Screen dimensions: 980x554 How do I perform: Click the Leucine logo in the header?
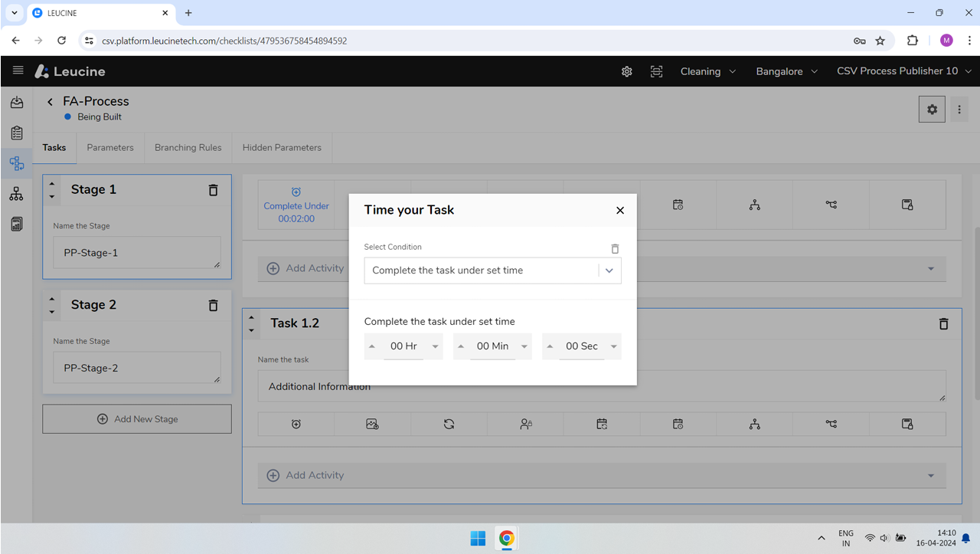(70, 71)
